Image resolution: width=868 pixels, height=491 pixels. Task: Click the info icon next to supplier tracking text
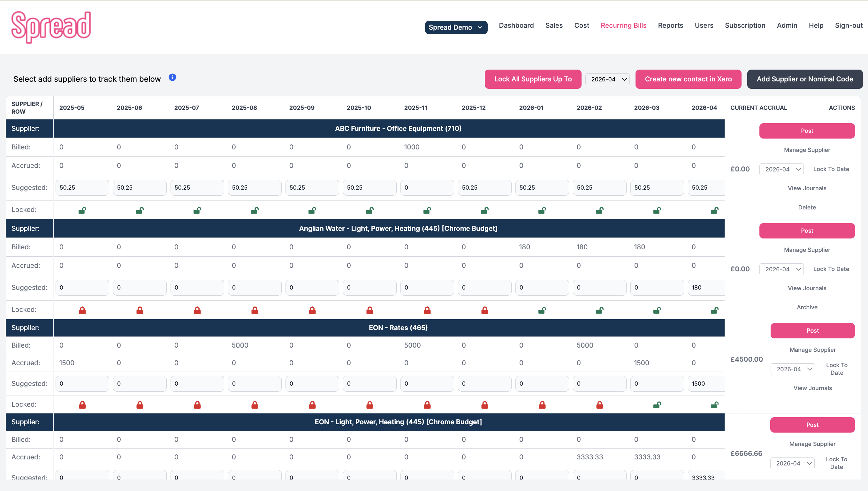172,77
